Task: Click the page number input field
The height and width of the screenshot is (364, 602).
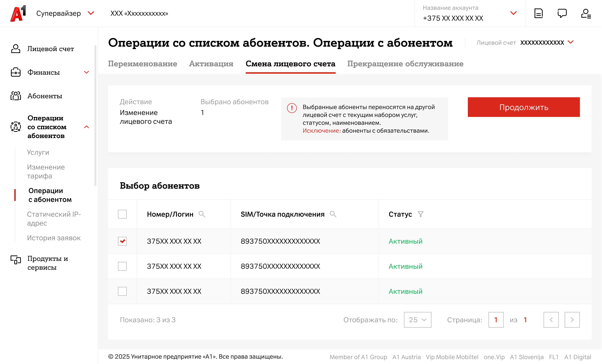Action: tap(496, 320)
